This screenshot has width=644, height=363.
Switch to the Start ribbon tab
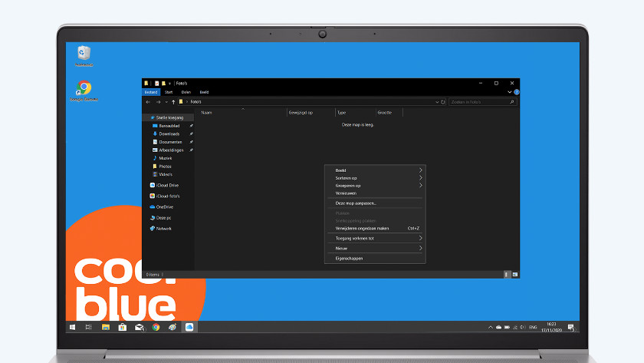[x=169, y=92]
